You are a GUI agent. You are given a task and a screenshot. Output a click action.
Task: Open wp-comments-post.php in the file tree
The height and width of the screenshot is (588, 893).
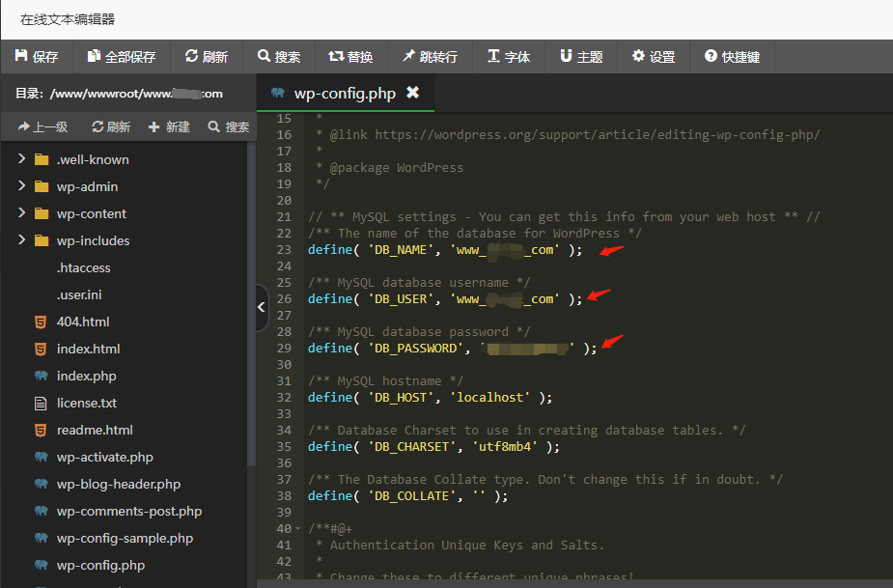click(129, 511)
